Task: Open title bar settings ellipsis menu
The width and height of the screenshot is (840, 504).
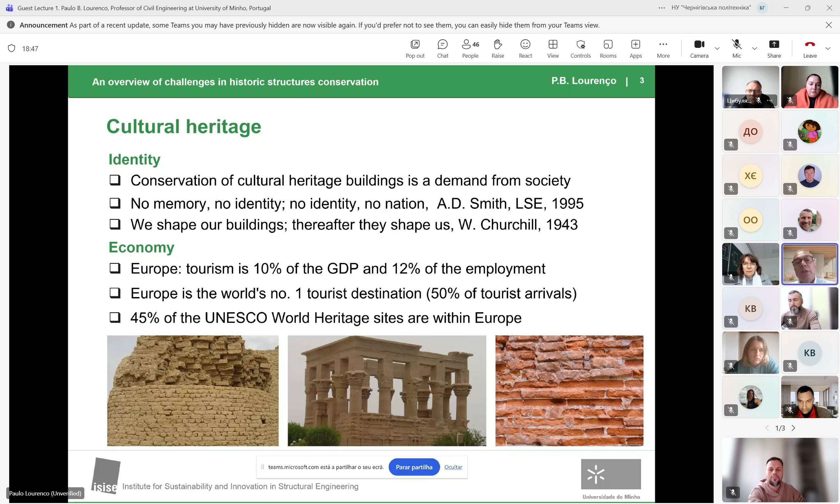Action: (661, 8)
